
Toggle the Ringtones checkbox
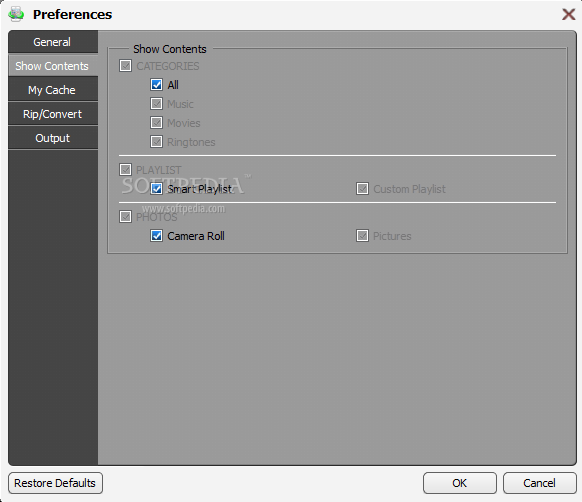(x=157, y=141)
